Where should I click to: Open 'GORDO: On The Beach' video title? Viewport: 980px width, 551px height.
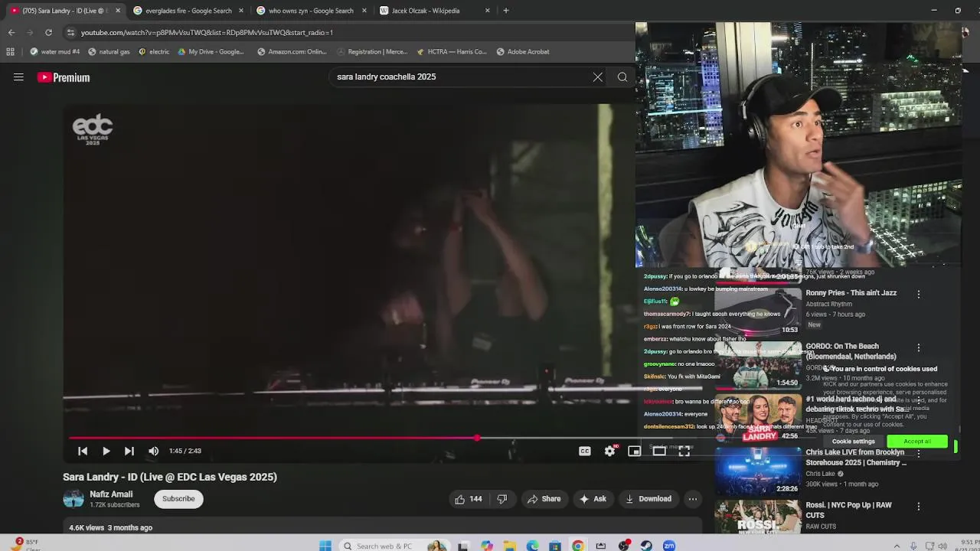(851, 351)
